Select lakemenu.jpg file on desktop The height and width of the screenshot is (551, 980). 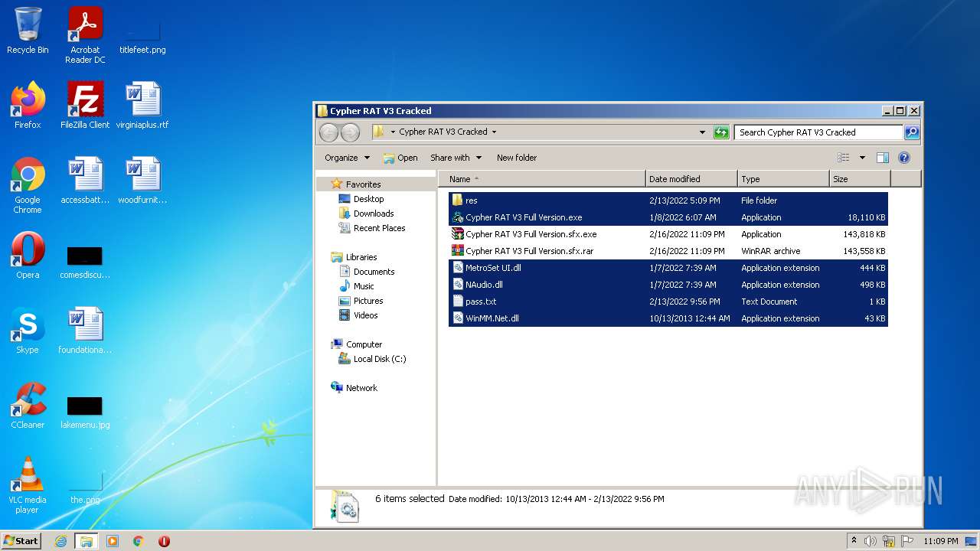tap(85, 412)
